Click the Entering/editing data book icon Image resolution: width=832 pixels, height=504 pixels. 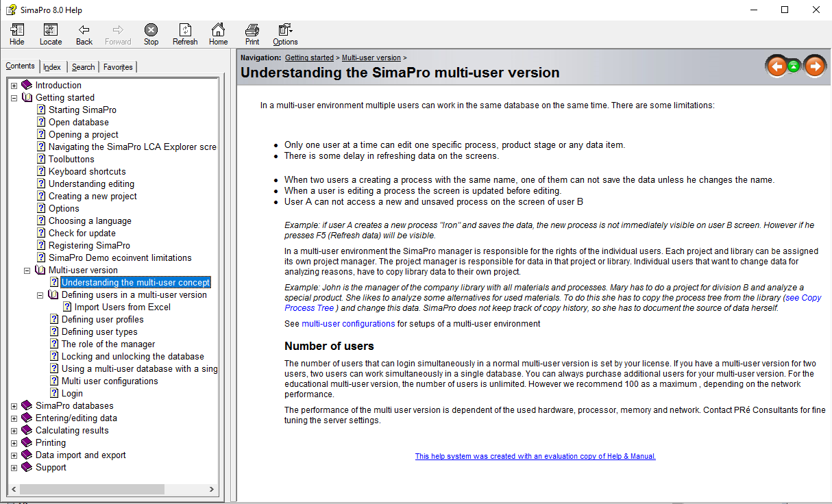[27, 418]
